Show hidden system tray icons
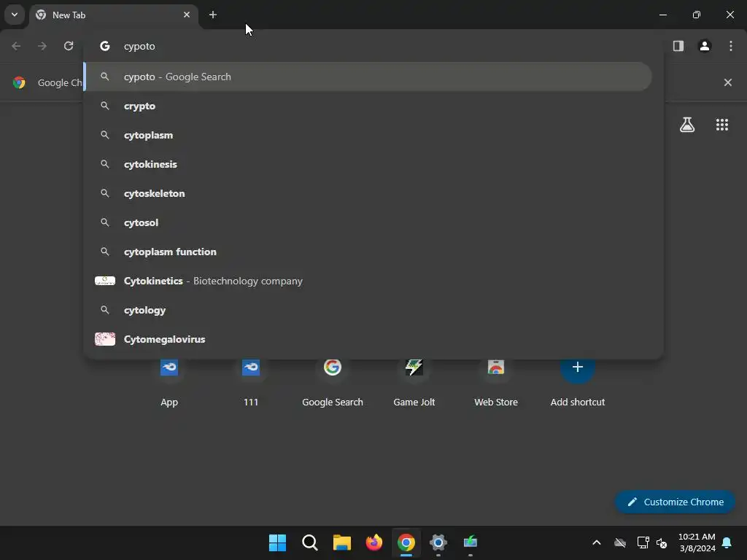 point(597,542)
